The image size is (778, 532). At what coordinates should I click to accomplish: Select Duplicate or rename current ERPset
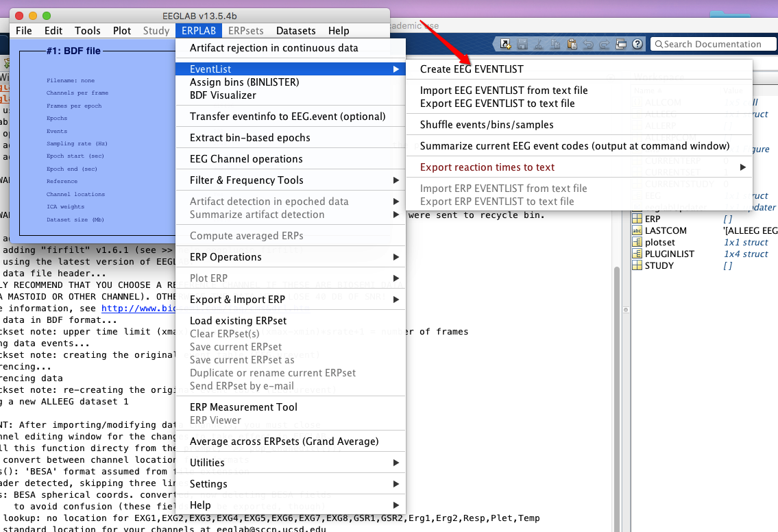click(291, 373)
